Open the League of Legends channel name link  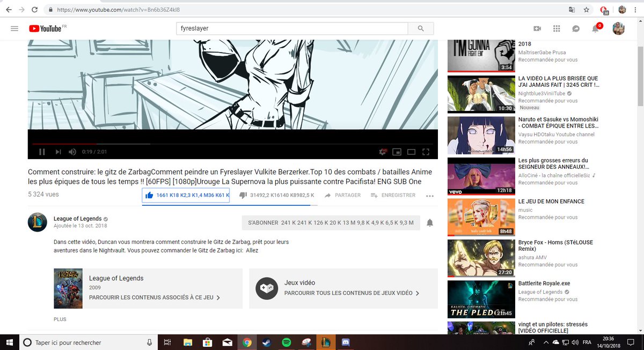tap(77, 219)
